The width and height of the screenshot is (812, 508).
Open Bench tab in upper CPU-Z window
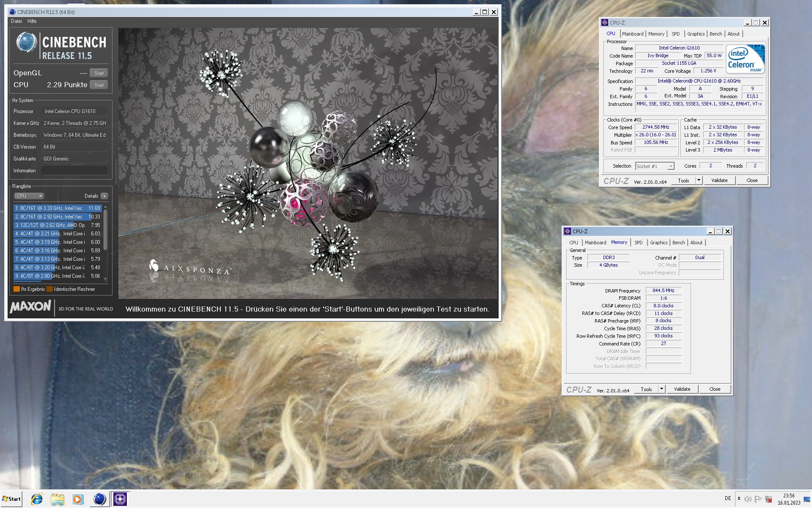point(716,34)
